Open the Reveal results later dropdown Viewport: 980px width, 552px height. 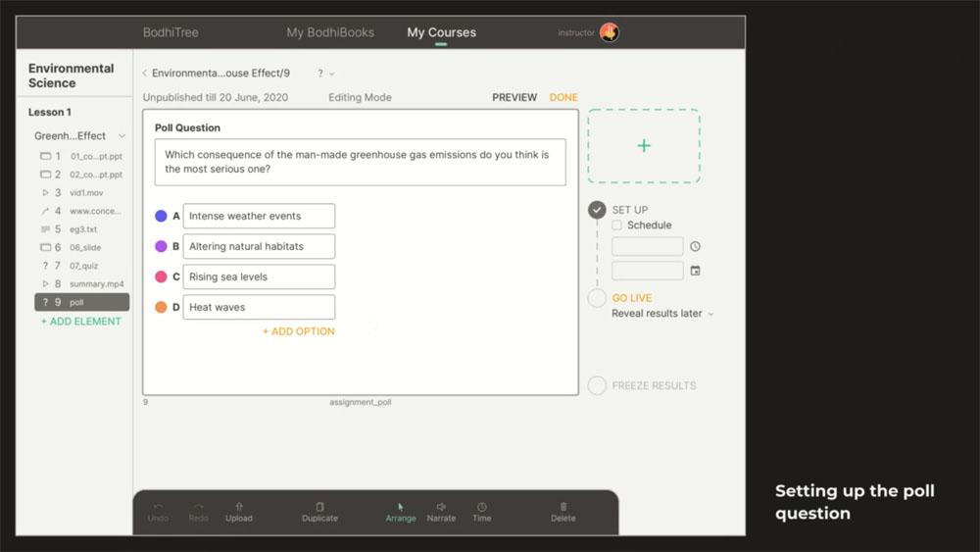coord(662,314)
